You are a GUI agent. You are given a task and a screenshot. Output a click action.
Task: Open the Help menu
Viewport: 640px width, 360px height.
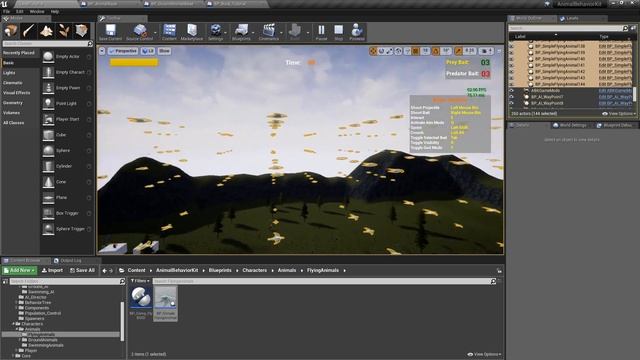point(55,11)
